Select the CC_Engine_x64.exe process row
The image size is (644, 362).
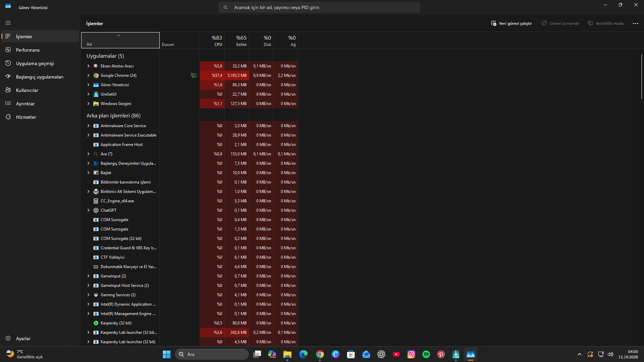click(190, 201)
